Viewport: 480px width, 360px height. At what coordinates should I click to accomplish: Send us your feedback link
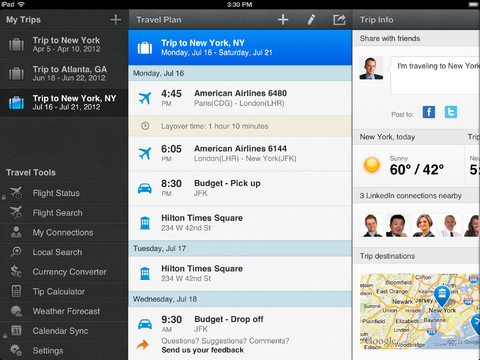pos(202,350)
